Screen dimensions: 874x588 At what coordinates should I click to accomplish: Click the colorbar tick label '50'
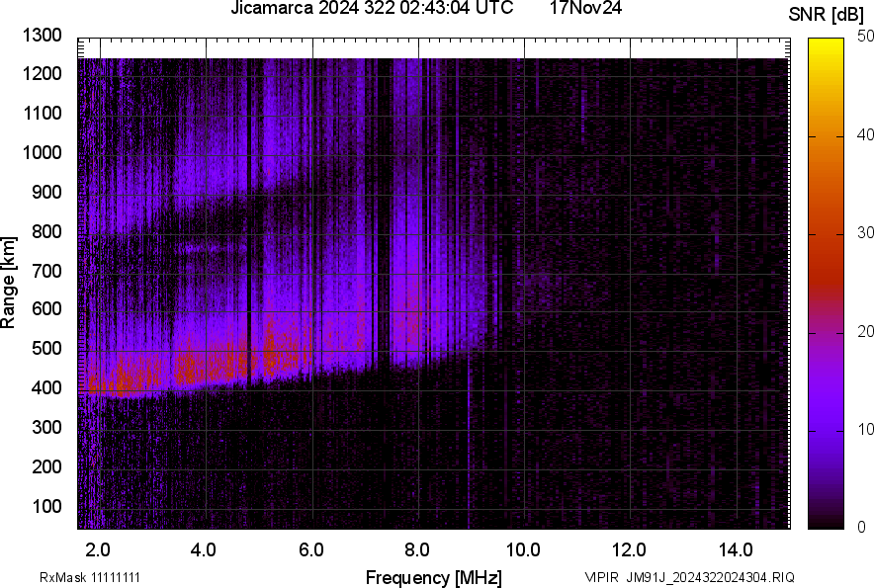[865, 37]
